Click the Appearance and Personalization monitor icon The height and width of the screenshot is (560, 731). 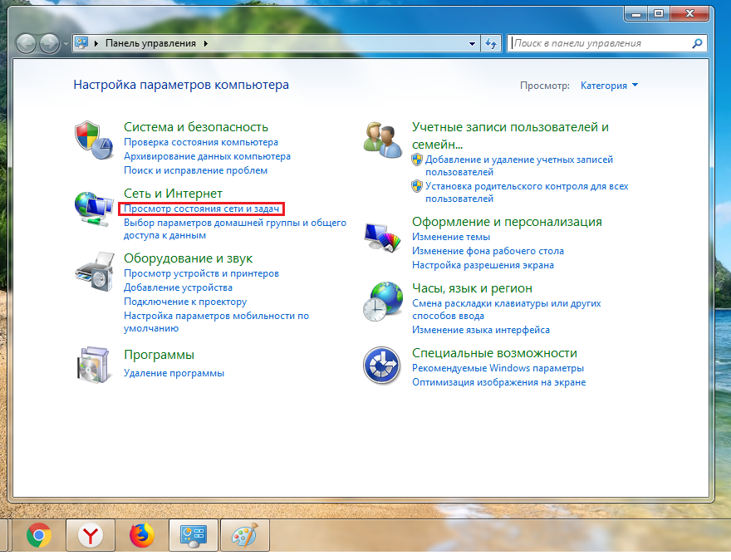(x=382, y=237)
